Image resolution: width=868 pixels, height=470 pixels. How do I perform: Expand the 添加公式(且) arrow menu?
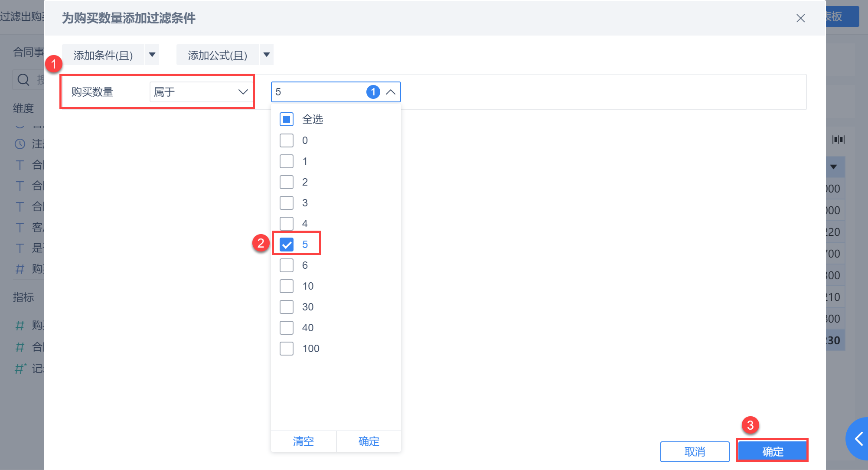pos(267,55)
